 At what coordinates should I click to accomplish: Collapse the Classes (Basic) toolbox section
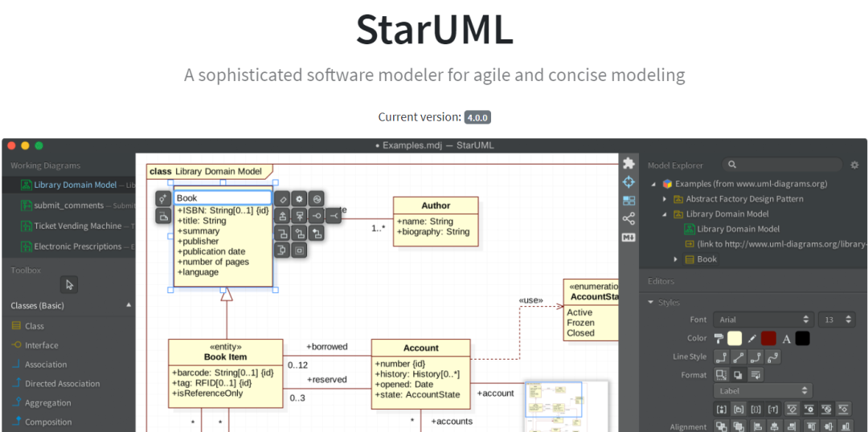[x=129, y=305]
